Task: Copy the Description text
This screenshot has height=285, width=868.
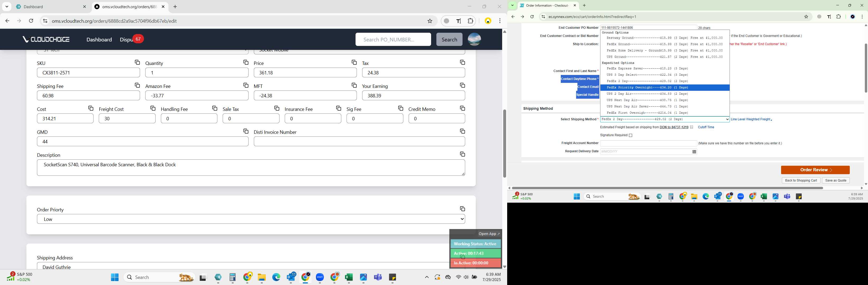Action: coord(462,154)
